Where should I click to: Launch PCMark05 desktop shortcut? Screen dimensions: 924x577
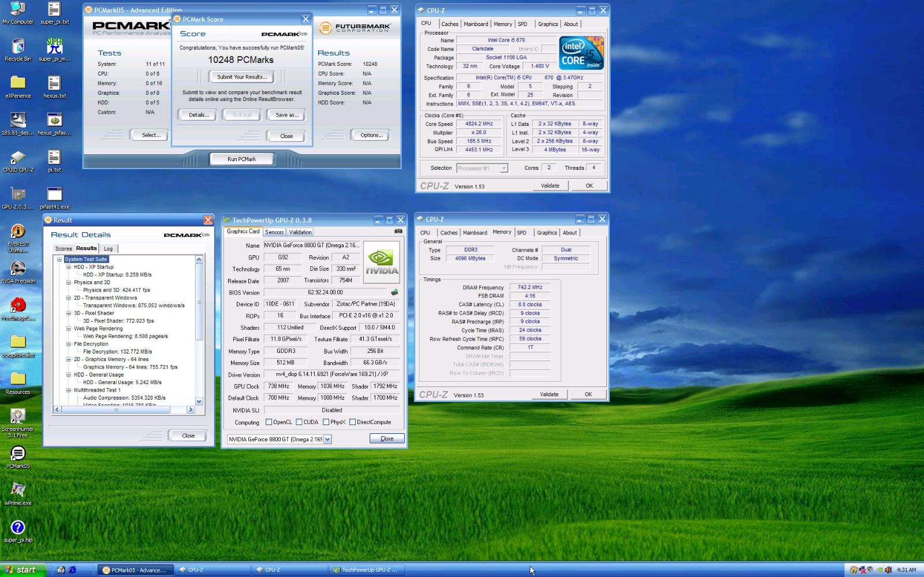click(x=18, y=457)
